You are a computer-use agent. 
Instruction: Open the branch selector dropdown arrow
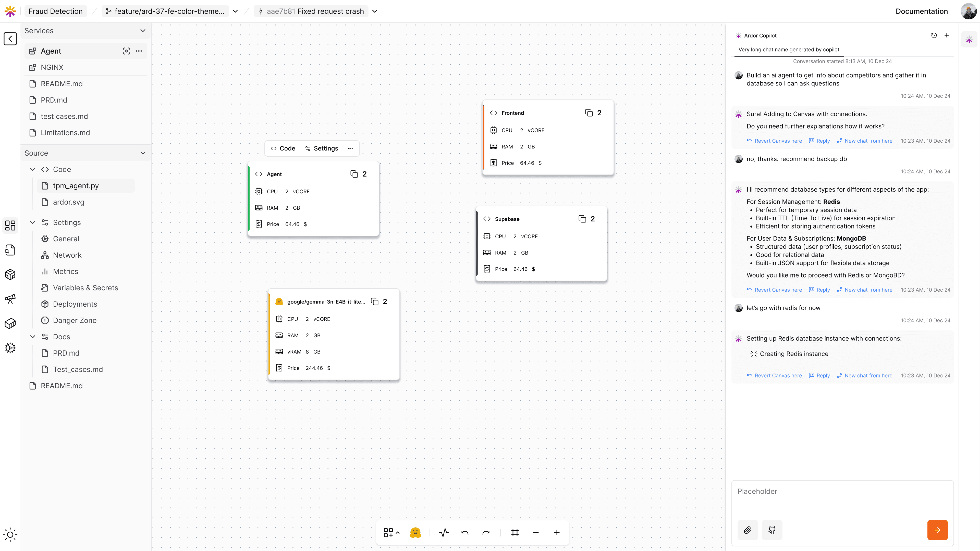tap(236, 11)
